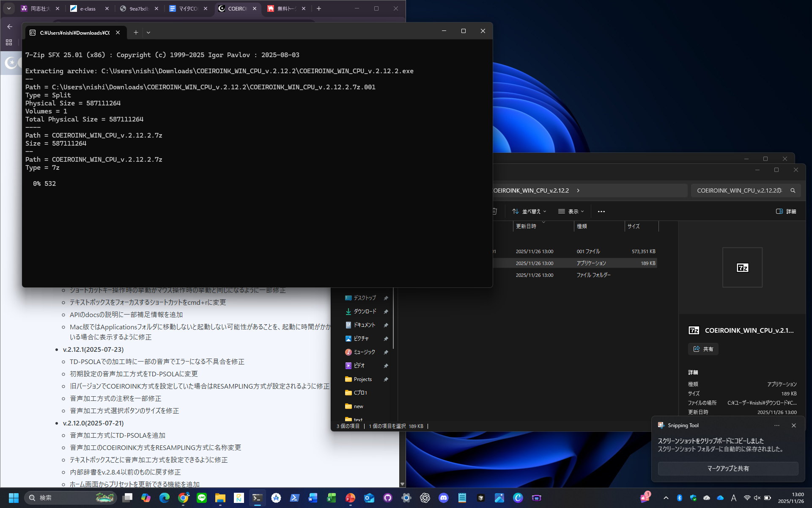This screenshot has width=812, height=508.
Task: Dismiss the Snipping Tool notification
Action: click(794, 425)
